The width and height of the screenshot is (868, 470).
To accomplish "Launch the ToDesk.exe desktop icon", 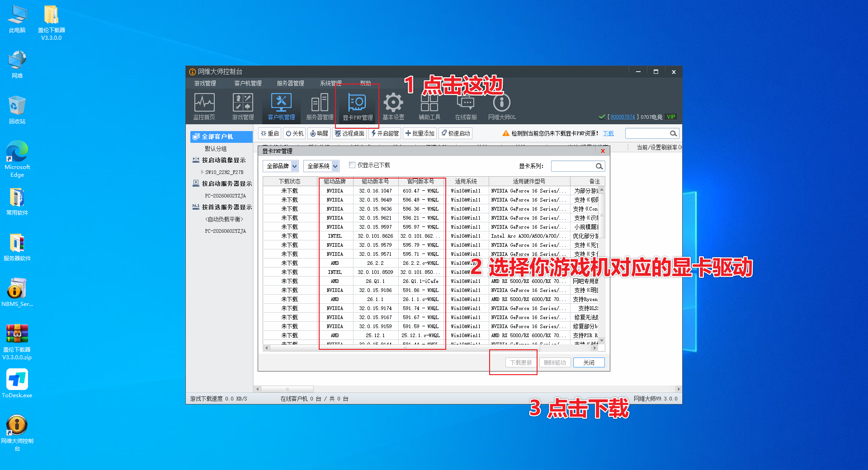I will [17, 383].
